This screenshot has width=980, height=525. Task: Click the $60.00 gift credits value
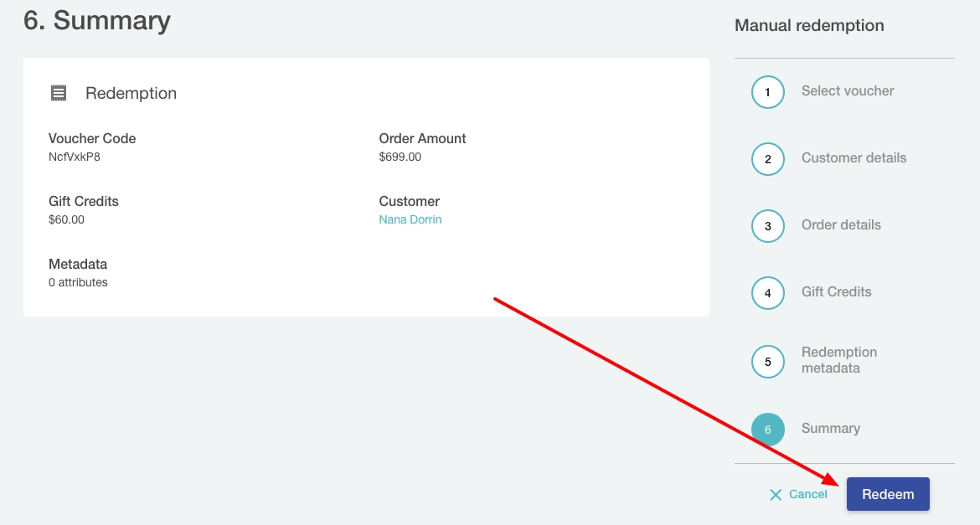[66, 220]
